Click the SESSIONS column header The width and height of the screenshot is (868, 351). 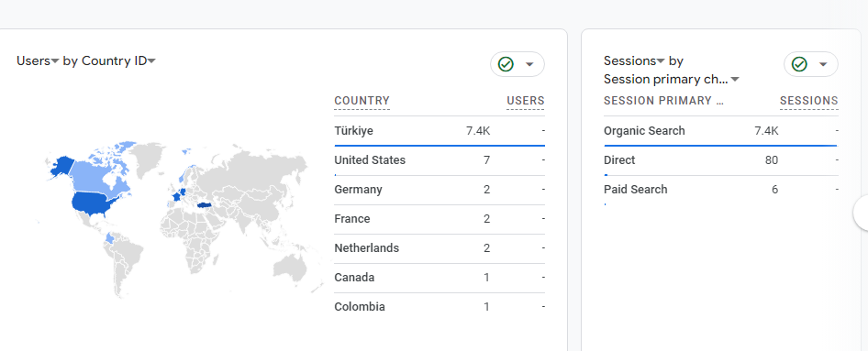(x=808, y=101)
